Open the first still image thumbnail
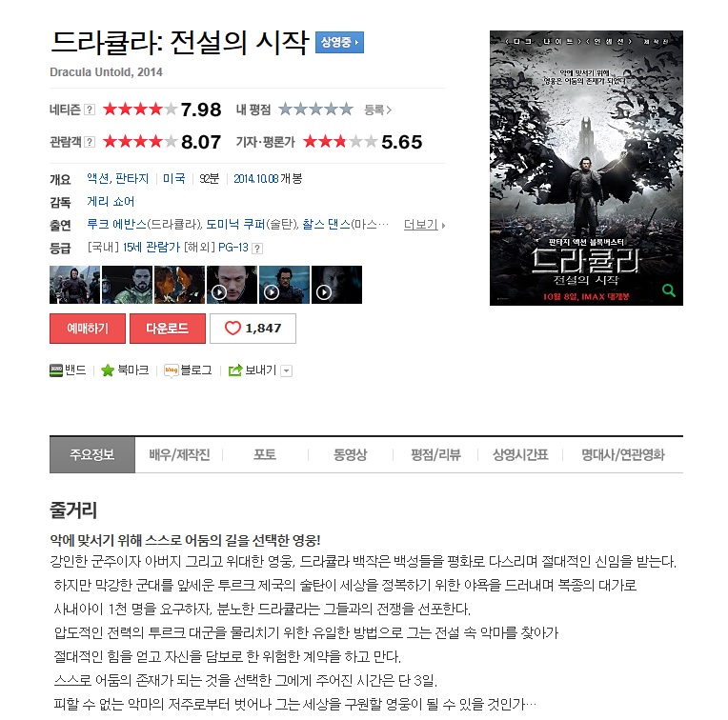 point(74,285)
